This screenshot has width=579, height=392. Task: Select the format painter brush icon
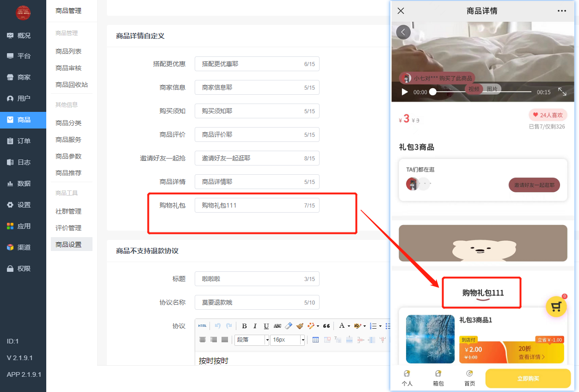(300, 326)
